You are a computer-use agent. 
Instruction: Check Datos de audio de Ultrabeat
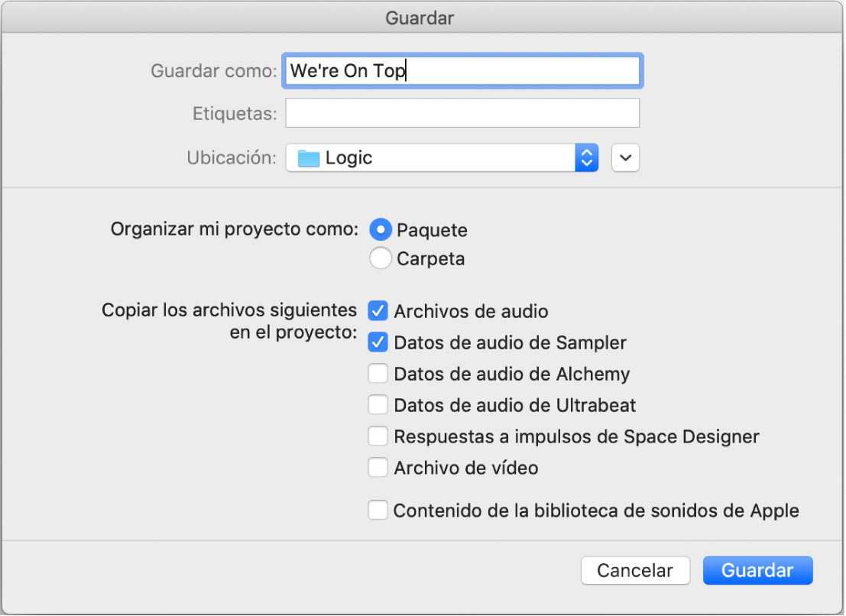click(x=378, y=405)
